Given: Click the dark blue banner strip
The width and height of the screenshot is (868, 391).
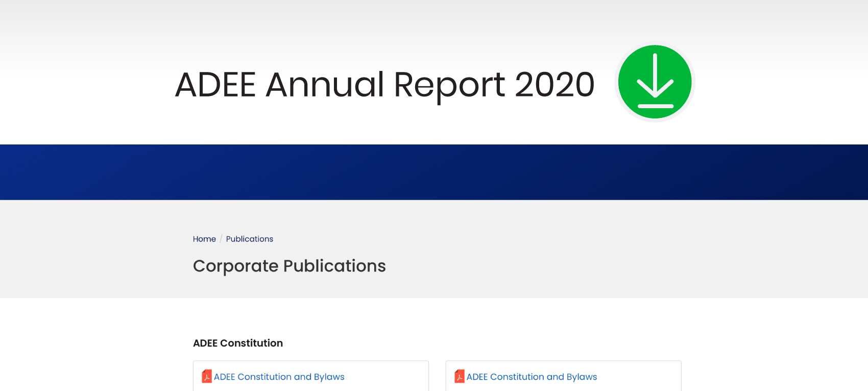Looking at the screenshot, I should 434,172.
